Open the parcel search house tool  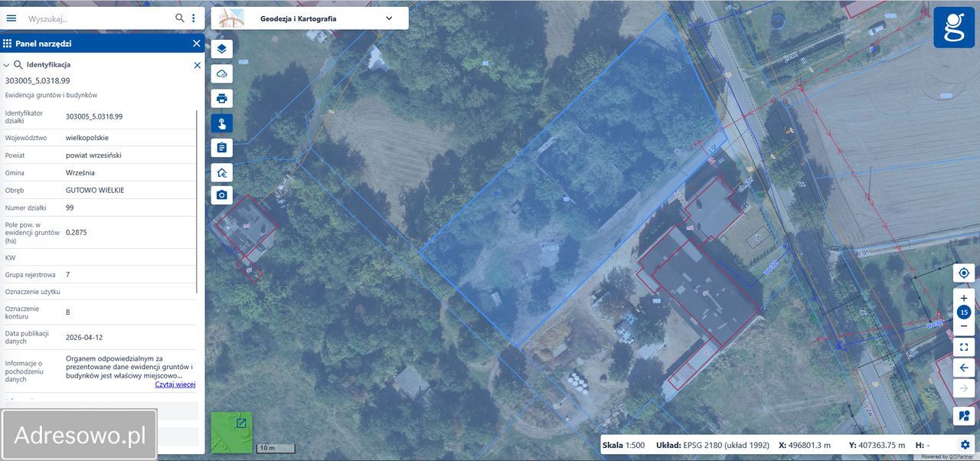[x=222, y=172]
